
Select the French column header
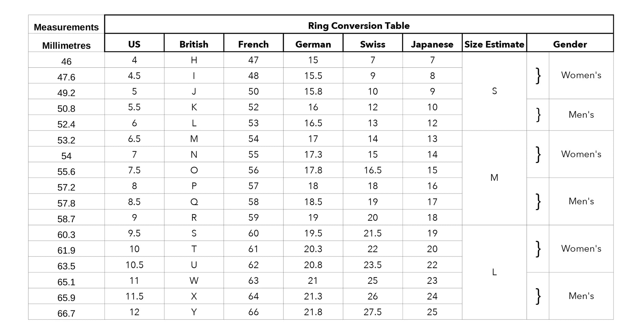click(x=253, y=44)
